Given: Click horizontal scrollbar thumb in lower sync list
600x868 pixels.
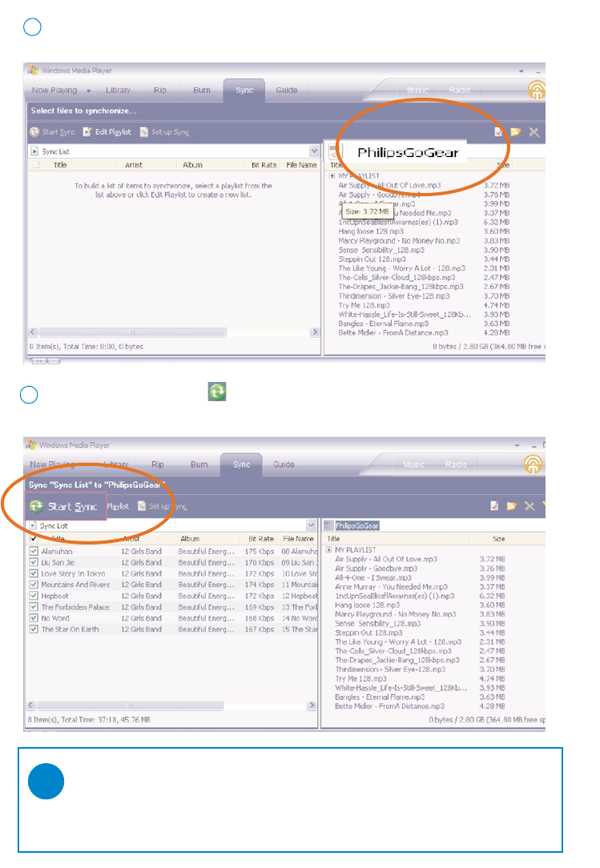Looking at the screenshot, I should click(130, 705).
